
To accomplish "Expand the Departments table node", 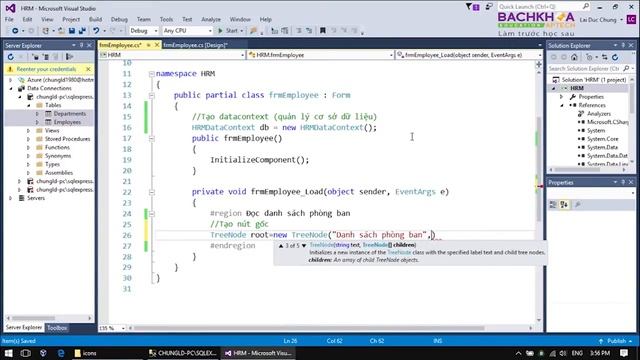I will (x=37, y=113).
